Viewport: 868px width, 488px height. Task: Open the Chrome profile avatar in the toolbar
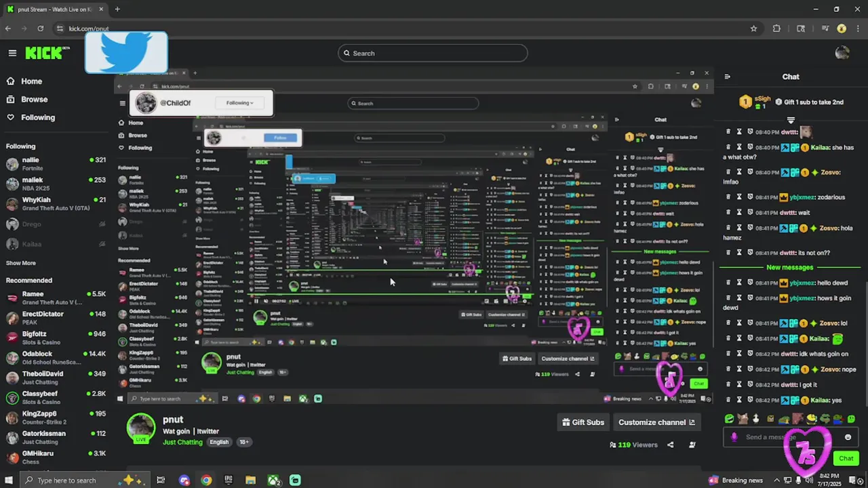(842, 28)
